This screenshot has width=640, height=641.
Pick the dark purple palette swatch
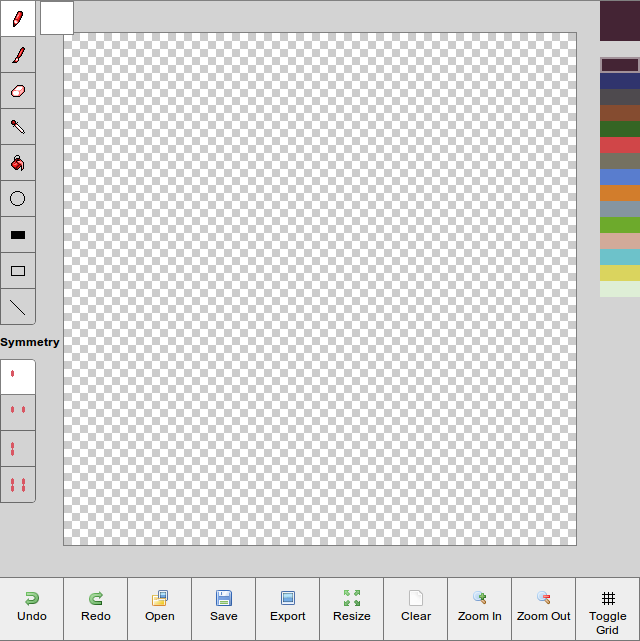click(620, 65)
